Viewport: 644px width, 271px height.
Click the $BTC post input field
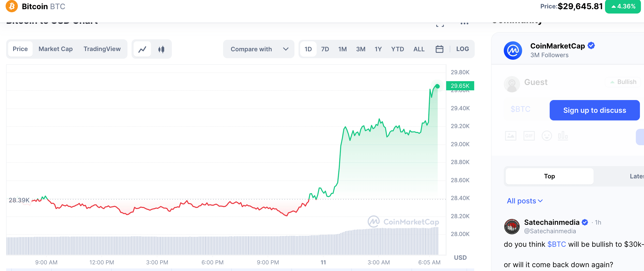521,109
